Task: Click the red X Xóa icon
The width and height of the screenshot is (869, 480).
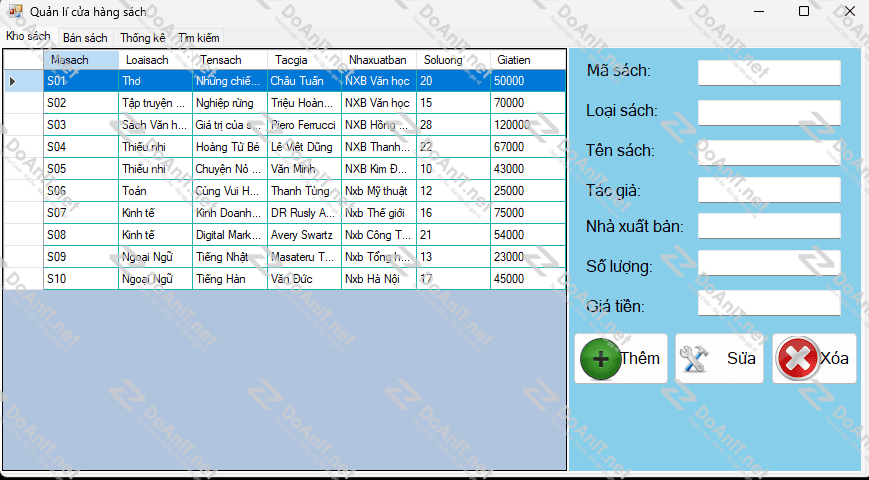Action: coord(796,359)
